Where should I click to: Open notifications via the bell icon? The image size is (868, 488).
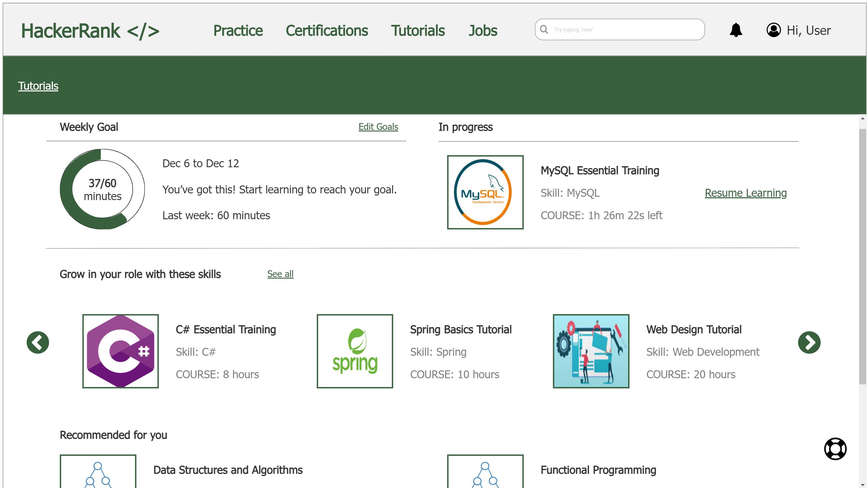[736, 30]
